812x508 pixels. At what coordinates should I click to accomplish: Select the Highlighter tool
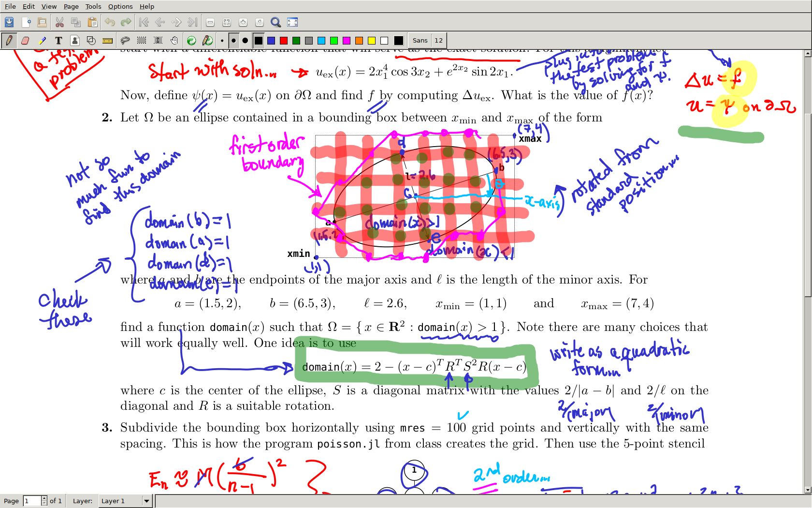pyautogui.click(x=42, y=41)
